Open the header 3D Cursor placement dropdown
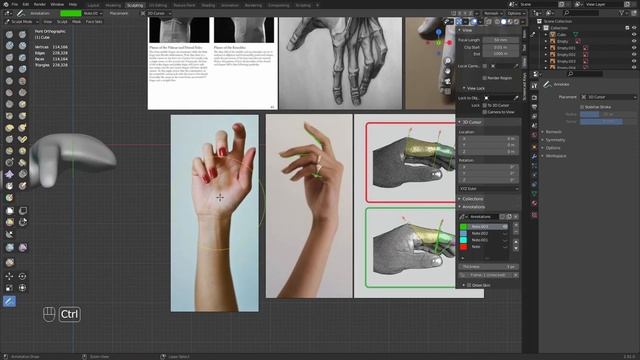 pyautogui.click(x=156, y=13)
